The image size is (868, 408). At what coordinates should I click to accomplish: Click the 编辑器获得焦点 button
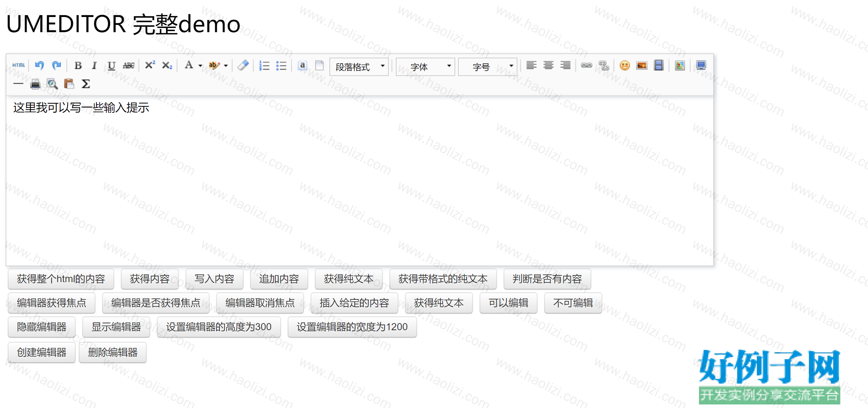(51, 303)
